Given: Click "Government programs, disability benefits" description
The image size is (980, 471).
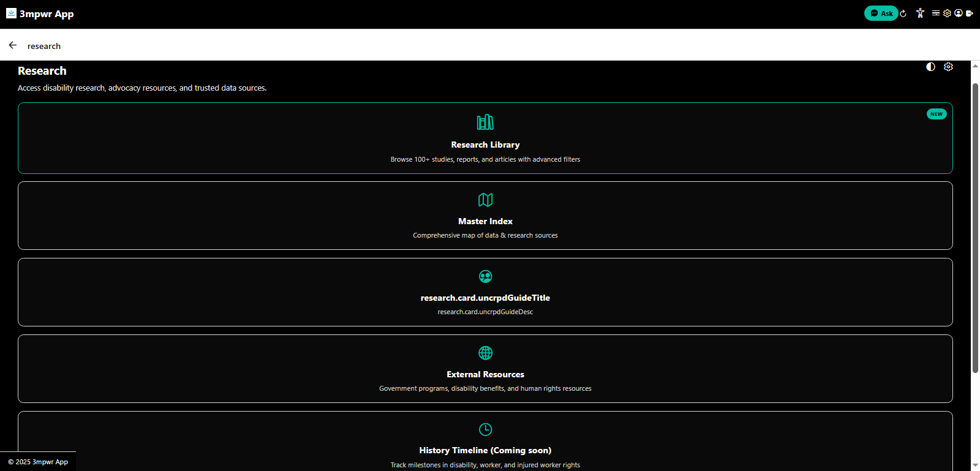Looking at the screenshot, I should 485,388.
